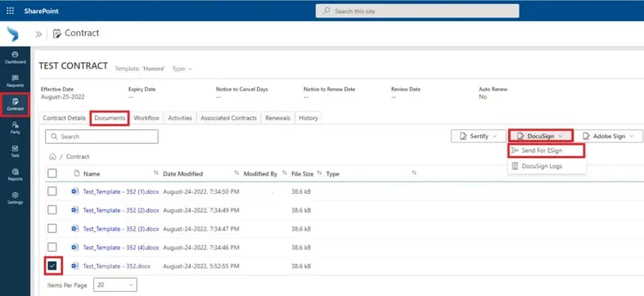This screenshot has height=296, width=644.
Task: Switch to the Activities tab
Action: pos(180,118)
